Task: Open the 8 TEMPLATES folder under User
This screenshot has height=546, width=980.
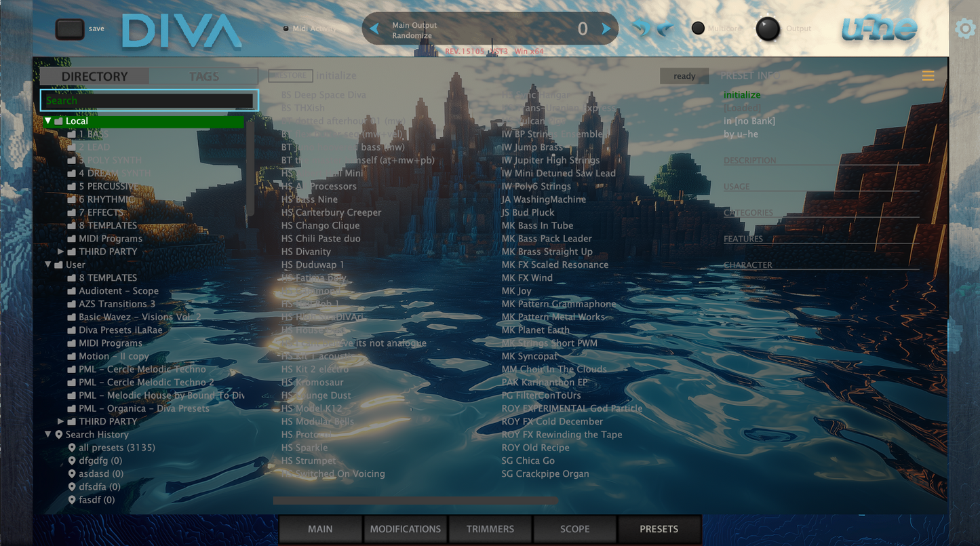Action: point(102,277)
